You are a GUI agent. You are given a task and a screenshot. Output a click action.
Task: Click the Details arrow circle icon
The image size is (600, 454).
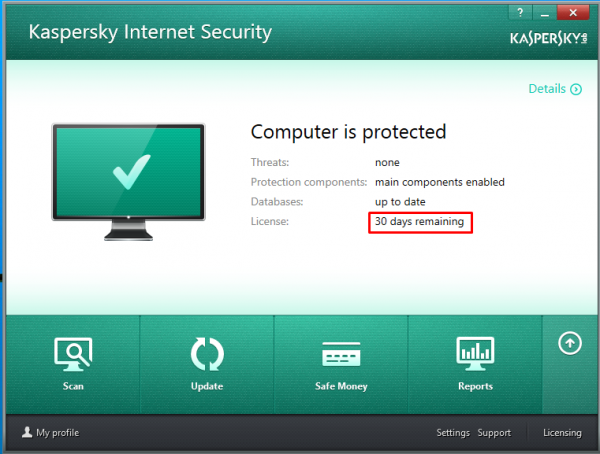tap(576, 89)
